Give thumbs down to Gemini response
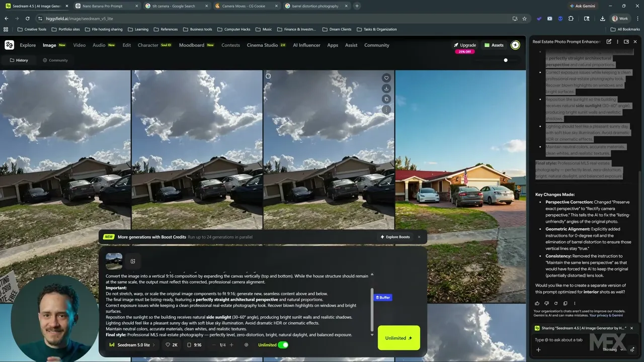 [x=546, y=303]
